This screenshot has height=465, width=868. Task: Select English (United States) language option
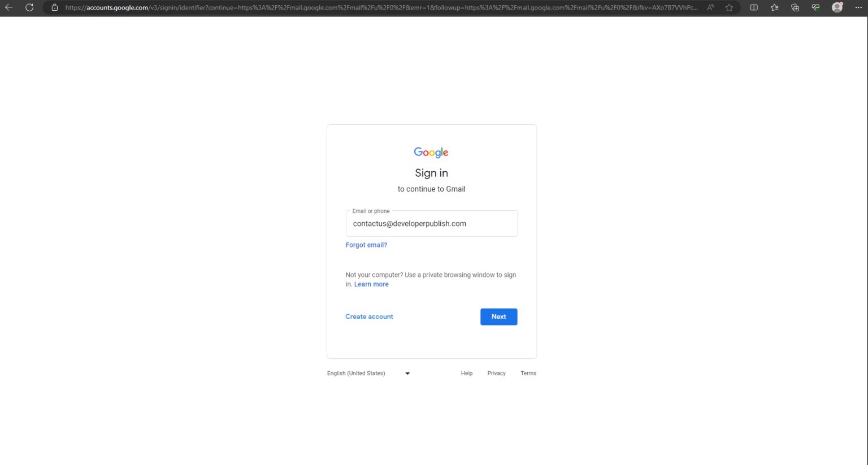356,373
